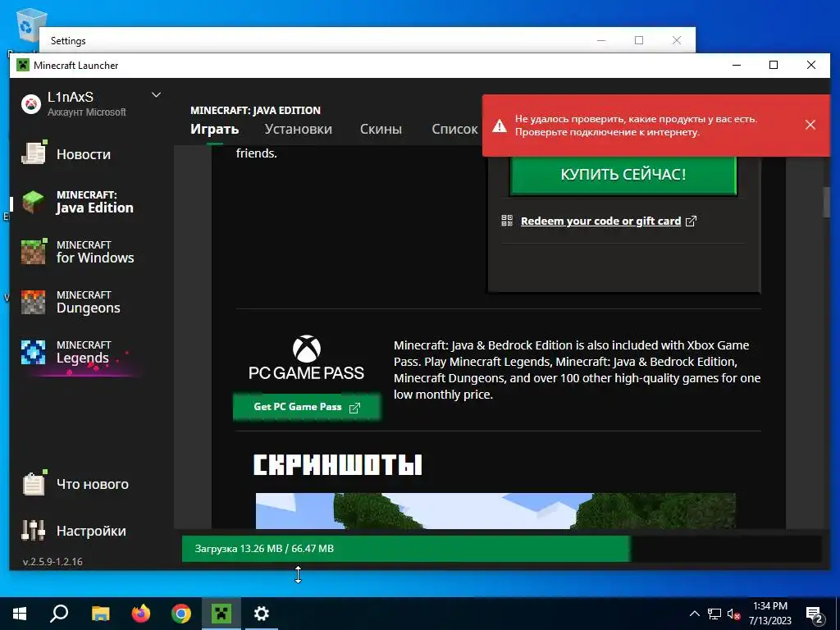Switch to the Скины tab

click(x=381, y=129)
